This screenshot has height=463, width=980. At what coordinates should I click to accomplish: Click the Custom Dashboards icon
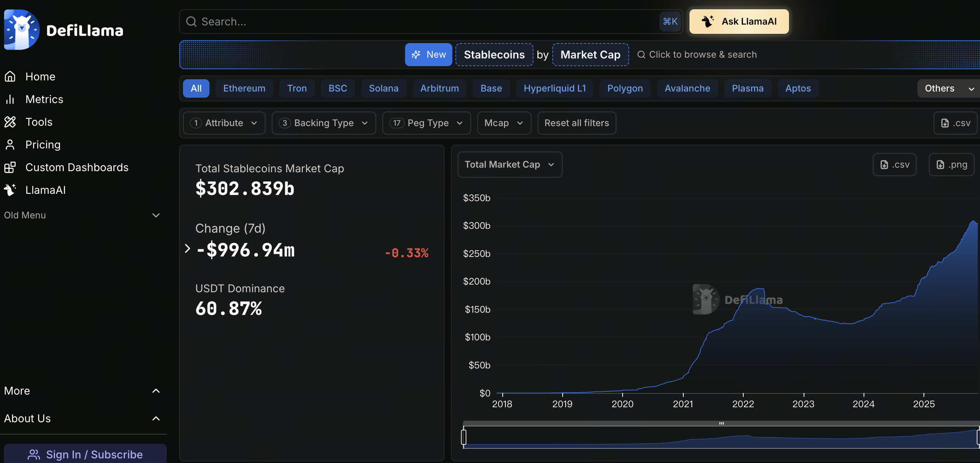pyautogui.click(x=10, y=167)
